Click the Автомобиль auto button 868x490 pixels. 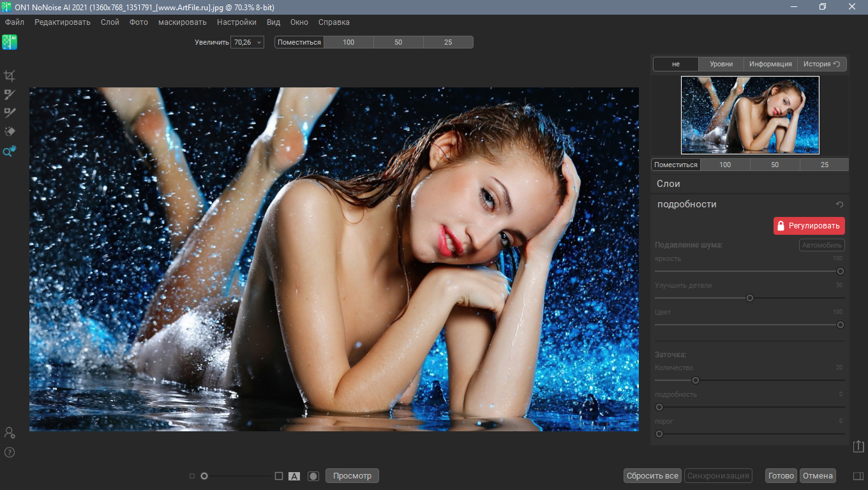pyautogui.click(x=822, y=245)
